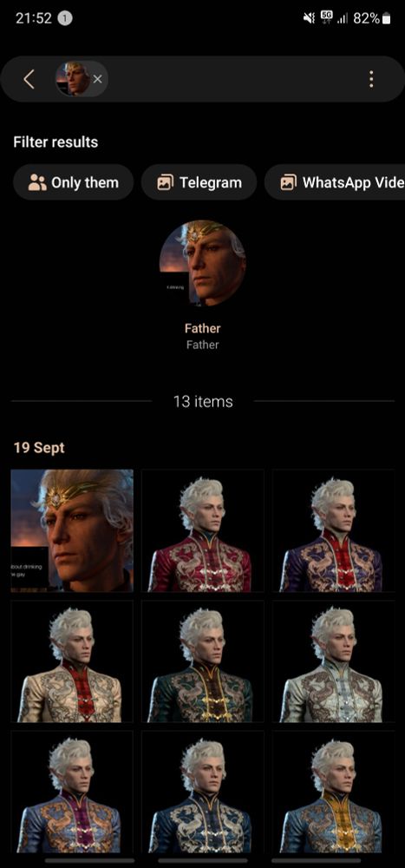Open the pale grey-white jacket photo

333,661
